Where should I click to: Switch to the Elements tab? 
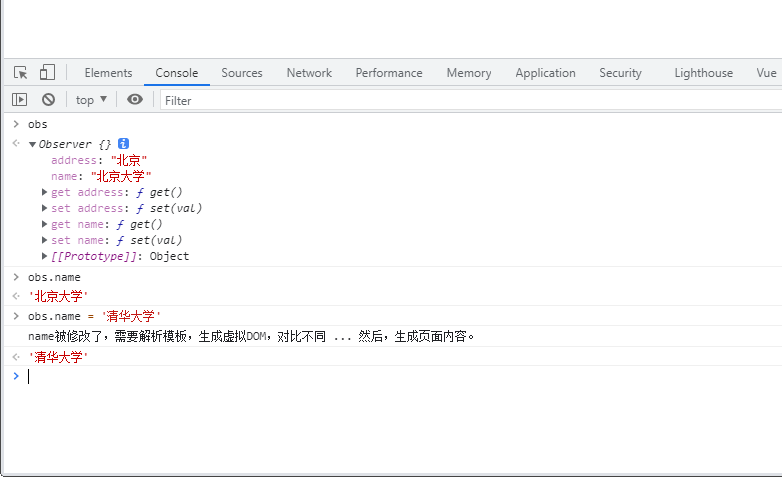coord(108,73)
